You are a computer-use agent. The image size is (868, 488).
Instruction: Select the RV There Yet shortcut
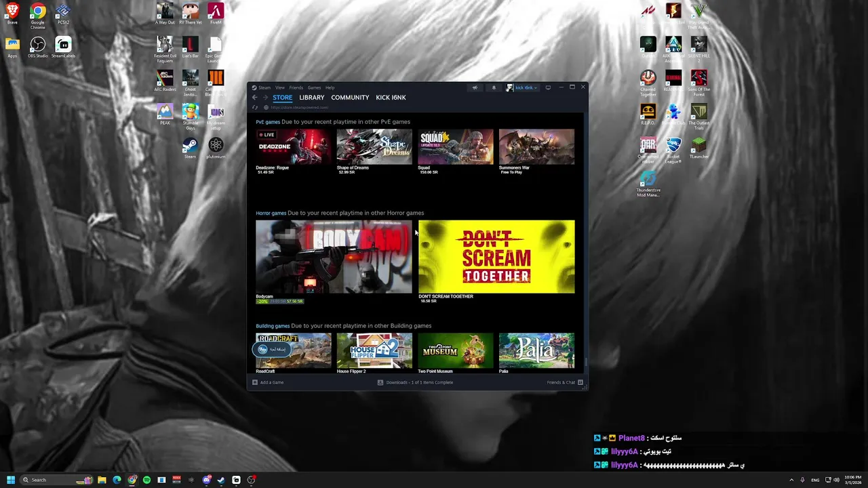pyautogui.click(x=191, y=14)
